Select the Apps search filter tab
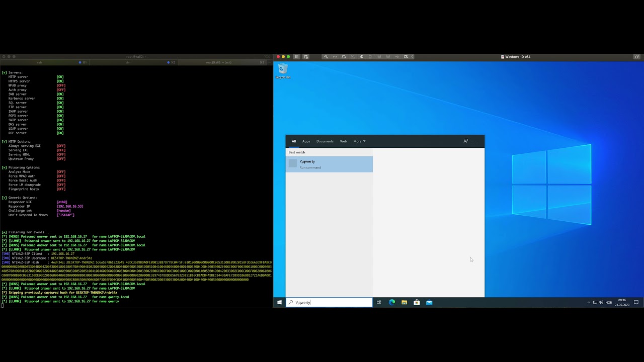Screen dimensions: 644x362 pos(306,141)
